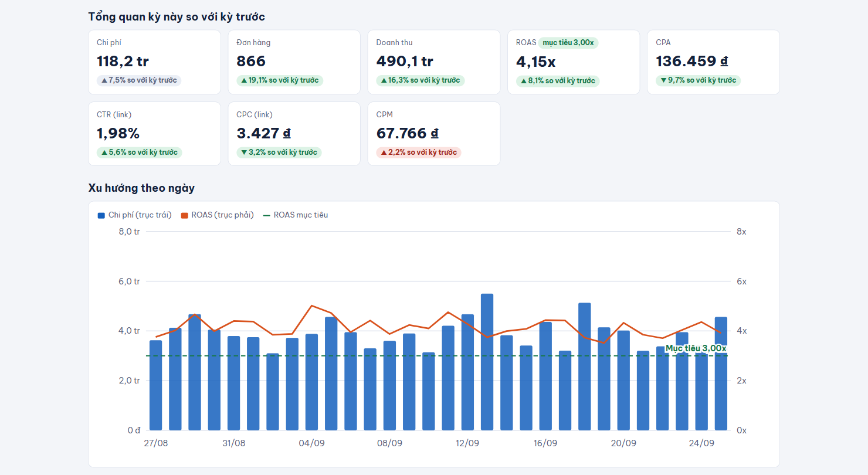Click the cost bar for 20/09
Image resolution: width=868 pixels, height=475 pixels.
(x=623, y=381)
